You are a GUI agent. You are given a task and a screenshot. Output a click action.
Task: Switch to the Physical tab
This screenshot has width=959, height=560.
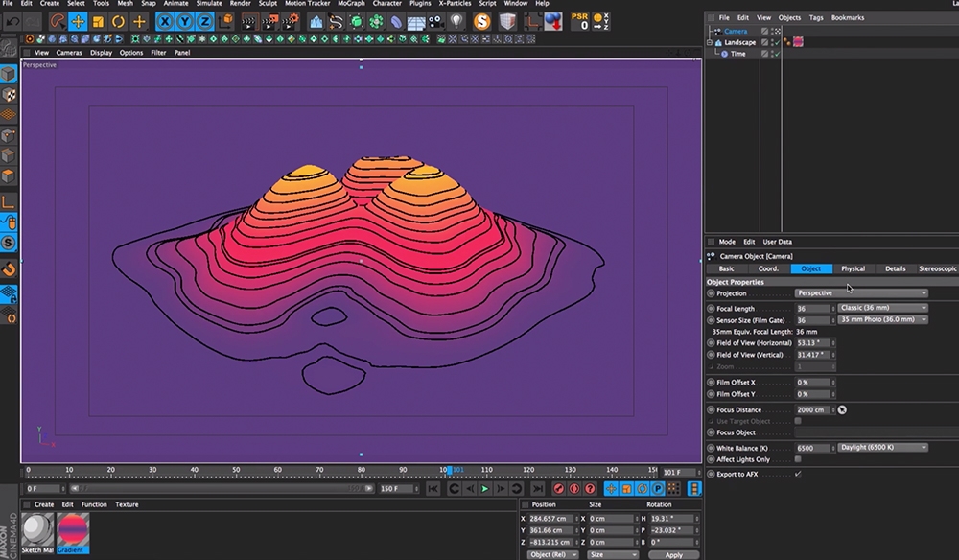coord(853,268)
